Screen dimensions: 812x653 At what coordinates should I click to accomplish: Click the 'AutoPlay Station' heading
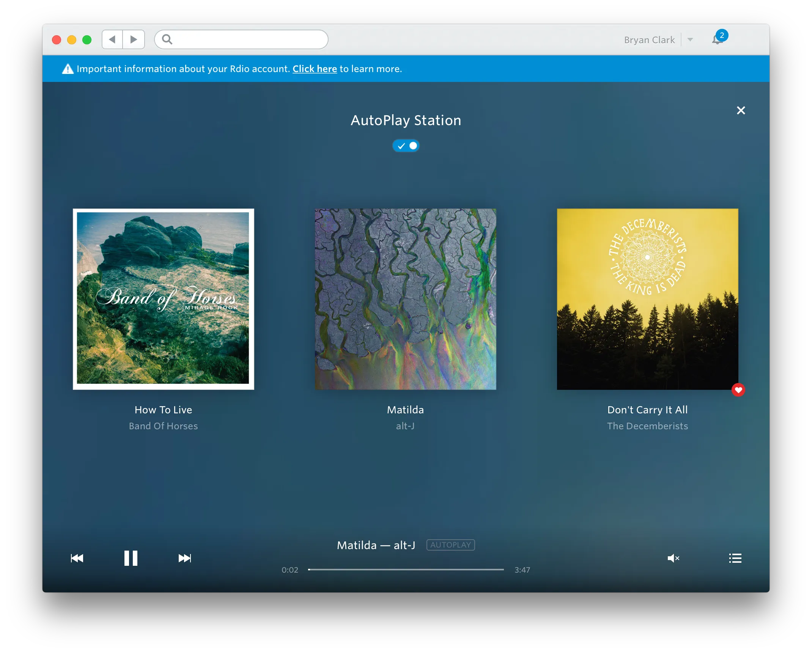406,120
